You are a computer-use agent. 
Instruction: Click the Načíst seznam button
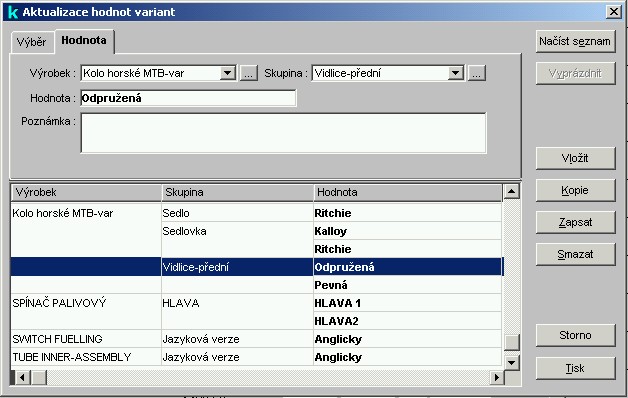coord(575,41)
